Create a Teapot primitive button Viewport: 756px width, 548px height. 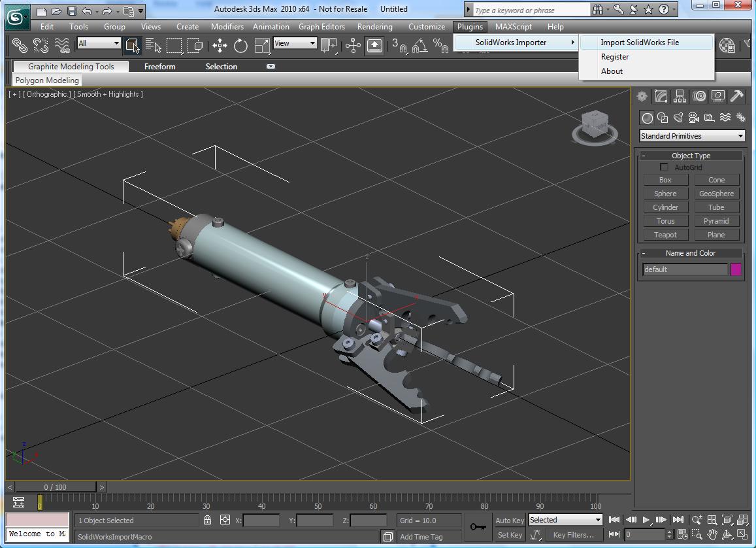point(665,235)
